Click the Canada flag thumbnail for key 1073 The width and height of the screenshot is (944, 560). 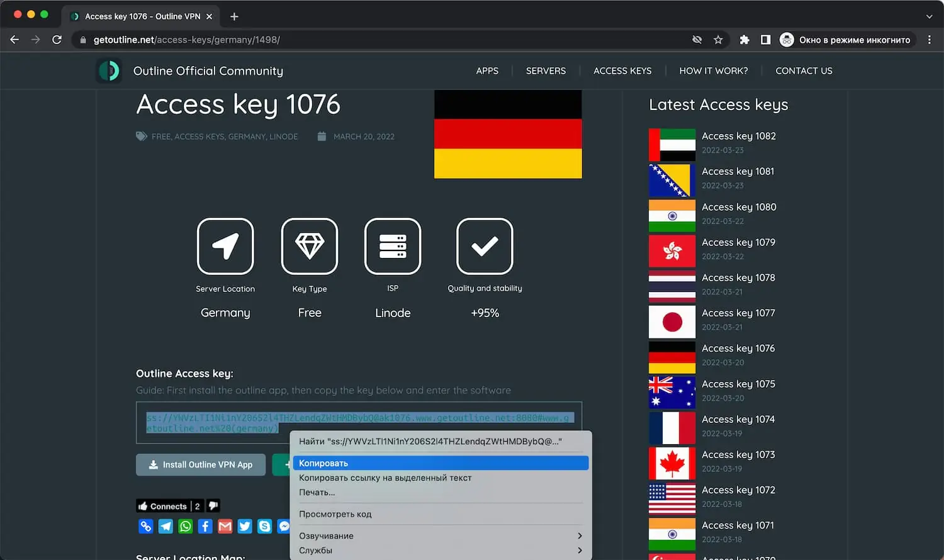tap(672, 463)
